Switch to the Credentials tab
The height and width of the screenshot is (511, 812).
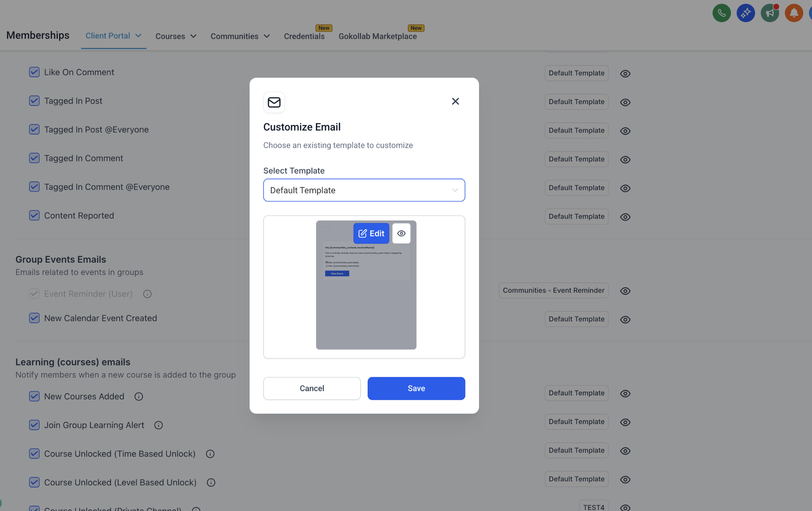click(x=304, y=36)
